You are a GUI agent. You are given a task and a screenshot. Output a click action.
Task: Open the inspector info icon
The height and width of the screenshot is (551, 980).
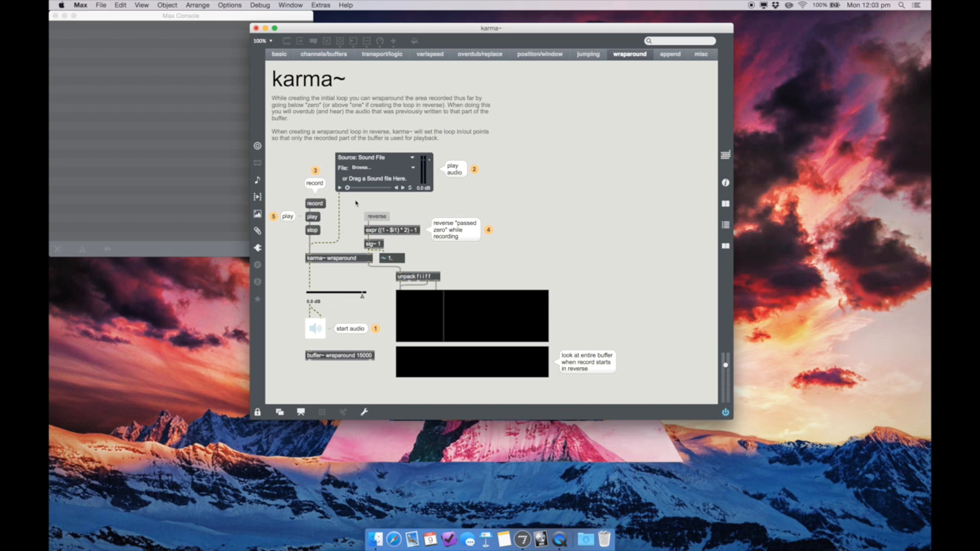pos(725,182)
